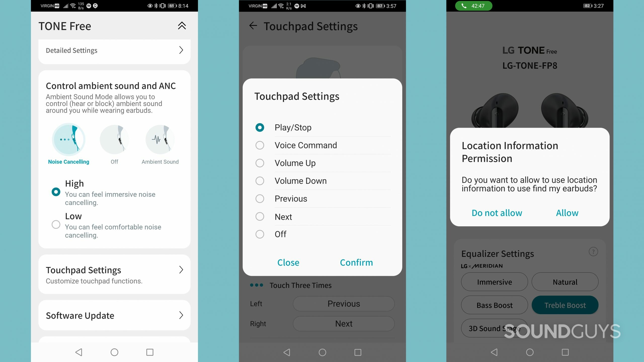Screen dimensions: 644x362
Task: Select Voice Command touchpad option
Action: (260, 145)
